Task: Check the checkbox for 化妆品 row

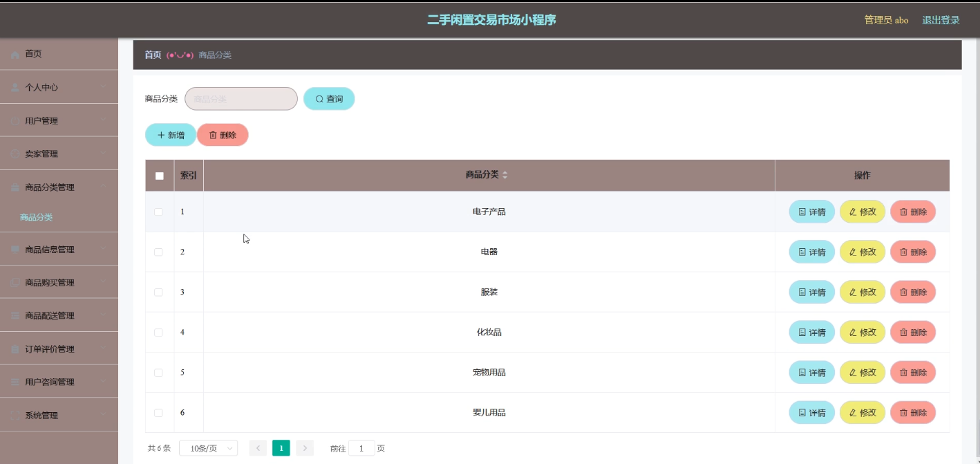Action: click(x=158, y=332)
